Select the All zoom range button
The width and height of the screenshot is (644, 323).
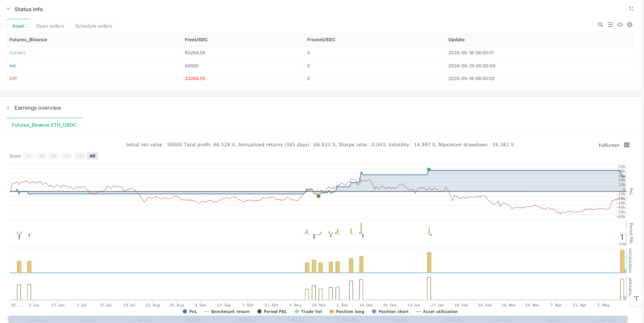click(x=92, y=156)
